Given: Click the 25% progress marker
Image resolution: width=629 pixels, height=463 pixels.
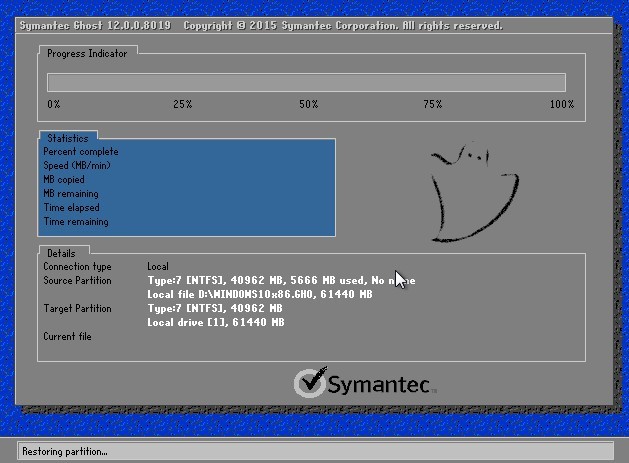Looking at the screenshot, I should (182, 104).
